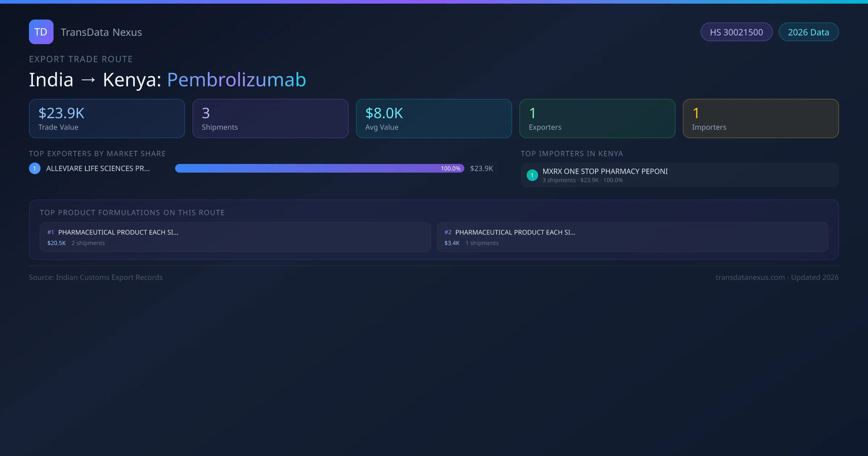Toggle the HS 30021500 code filter
Screen dimensions: 868x456
(736, 32)
